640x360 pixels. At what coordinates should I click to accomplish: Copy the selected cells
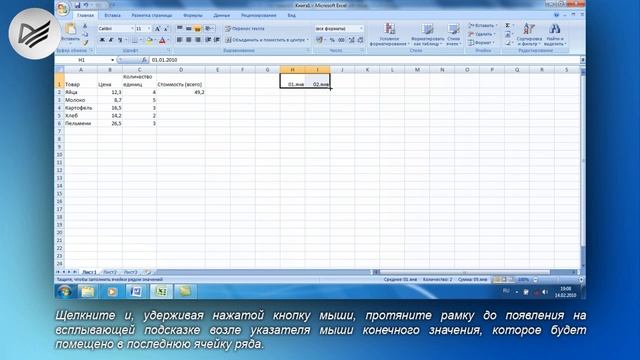pyautogui.click(x=85, y=34)
